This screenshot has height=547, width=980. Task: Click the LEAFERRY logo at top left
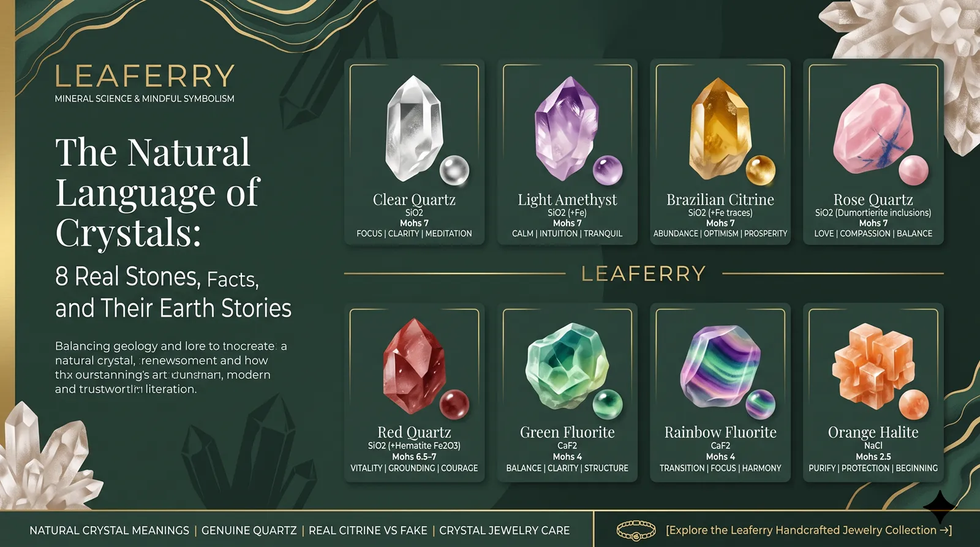(x=145, y=77)
